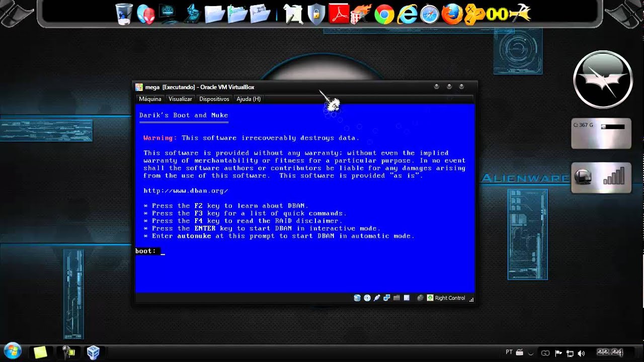This screenshot has width=644, height=362.
Task: Open the third folder in the dock
Action: pyautogui.click(x=260, y=14)
